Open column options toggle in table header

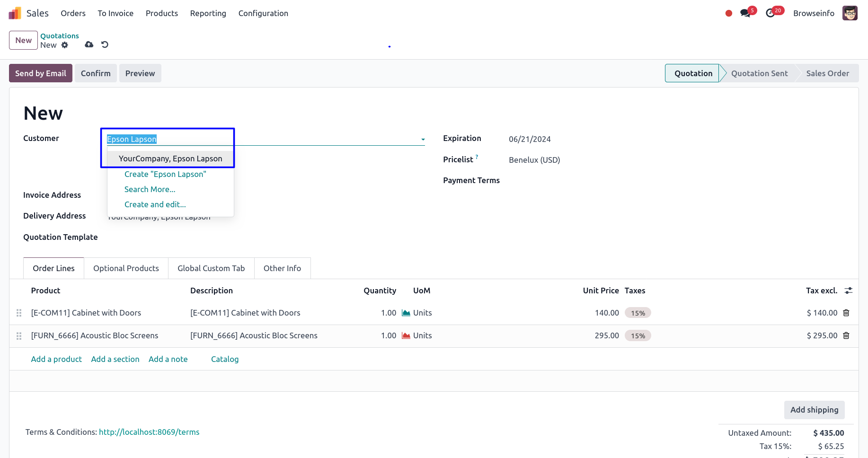pos(848,291)
